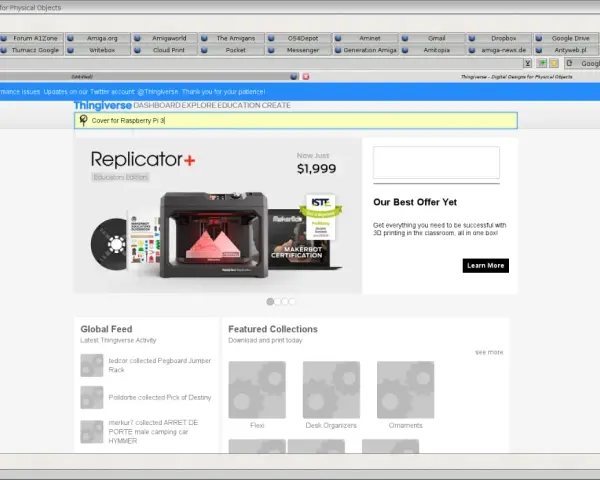The image size is (600, 480).
Task: Open the Dropbox bookmark
Action: click(499, 38)
